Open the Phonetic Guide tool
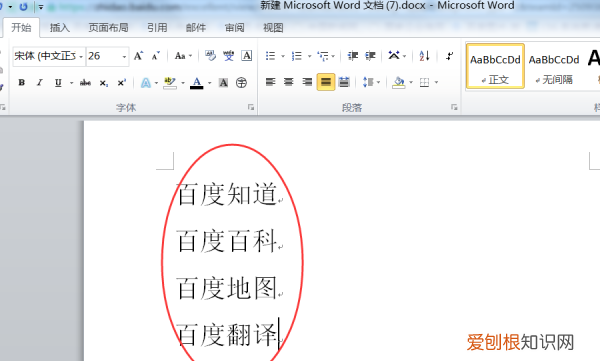The width and height of the screenshot is (600, 361). click(x=228, y=56)
